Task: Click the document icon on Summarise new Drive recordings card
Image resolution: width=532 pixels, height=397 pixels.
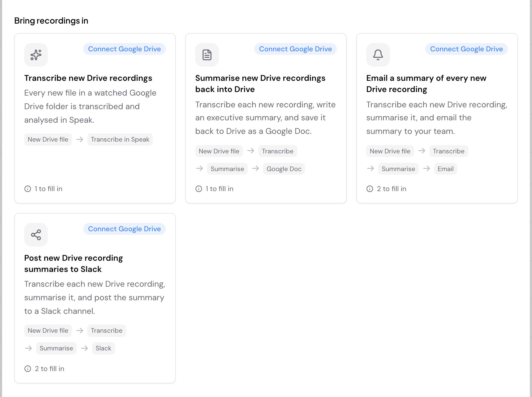Action: coord(207,55)
